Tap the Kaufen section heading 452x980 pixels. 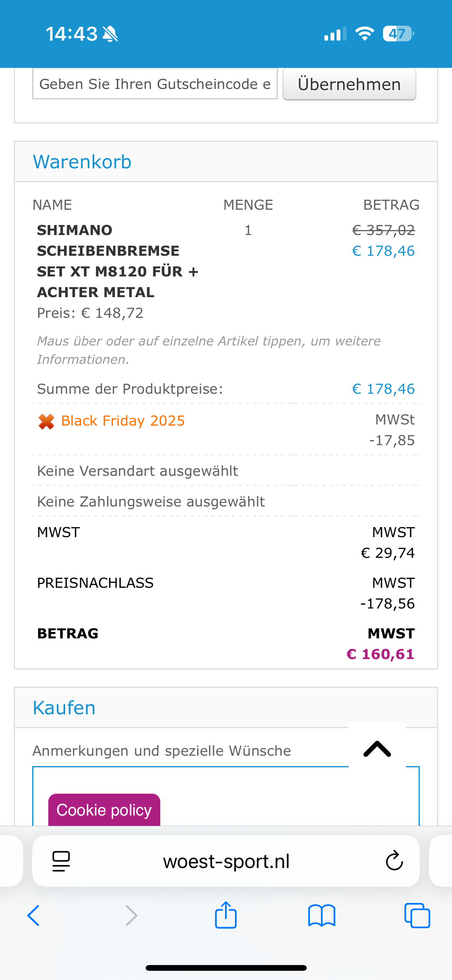coord(64,708)
